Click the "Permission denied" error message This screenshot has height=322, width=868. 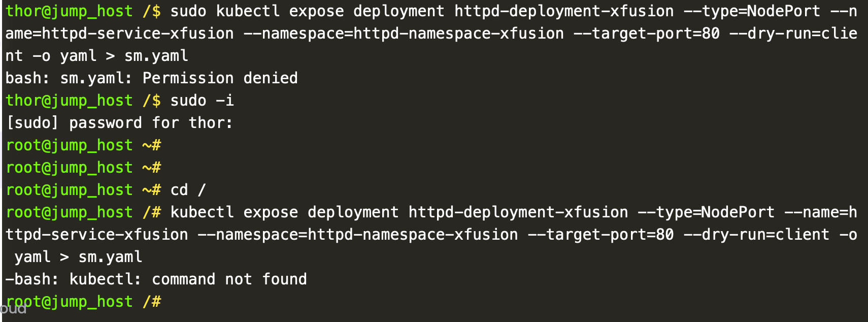coord(220,78)
